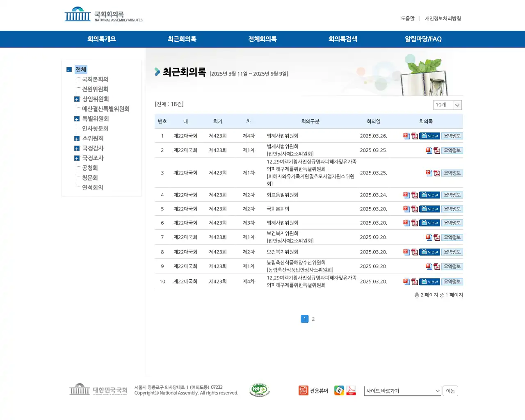Click the 외교통일위원회 meeting name cell
The image size is (525, 420).
click(283, 195)
